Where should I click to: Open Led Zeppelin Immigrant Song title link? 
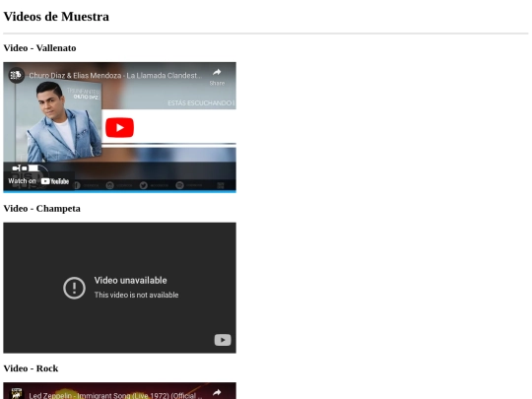(115, 396)
